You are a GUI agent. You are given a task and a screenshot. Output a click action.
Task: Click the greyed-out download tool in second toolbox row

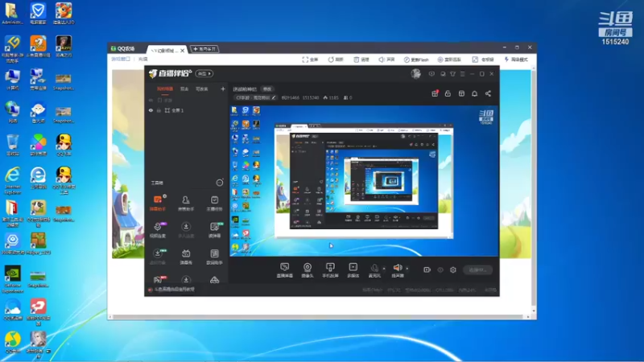pos(186,229)
